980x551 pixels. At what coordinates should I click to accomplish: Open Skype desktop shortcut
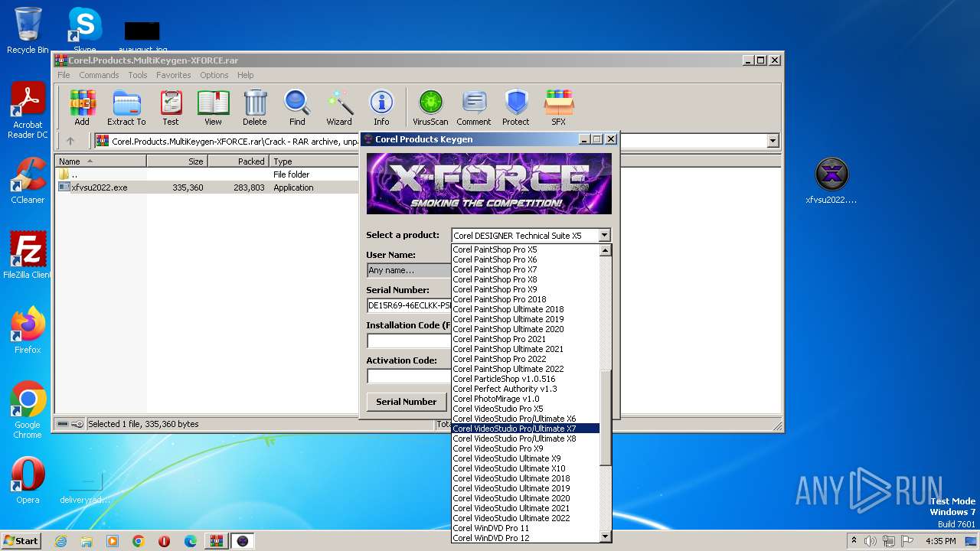[x=85, y=31]
